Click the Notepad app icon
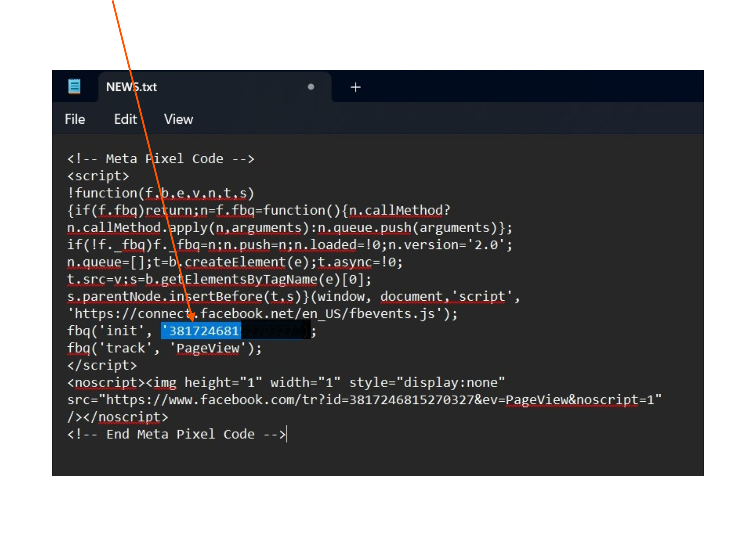Viewport: 756px width, 540px height. [74, 87]
